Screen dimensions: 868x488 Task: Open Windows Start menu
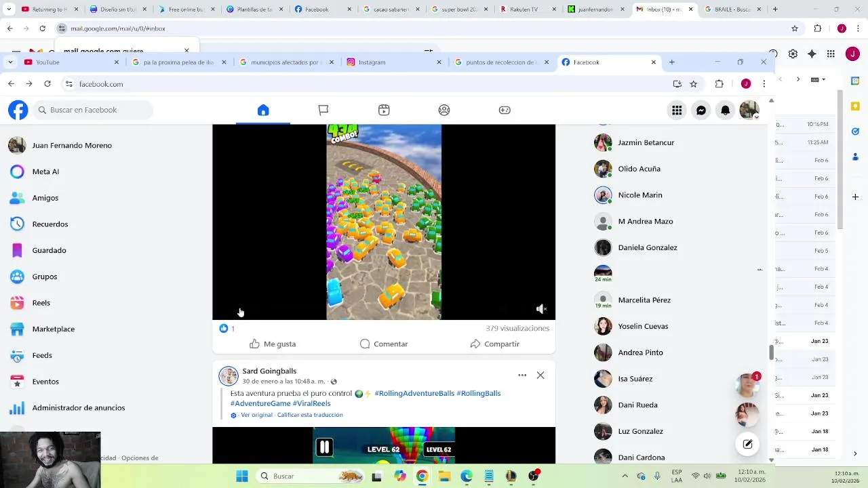[x=242, y=476]
